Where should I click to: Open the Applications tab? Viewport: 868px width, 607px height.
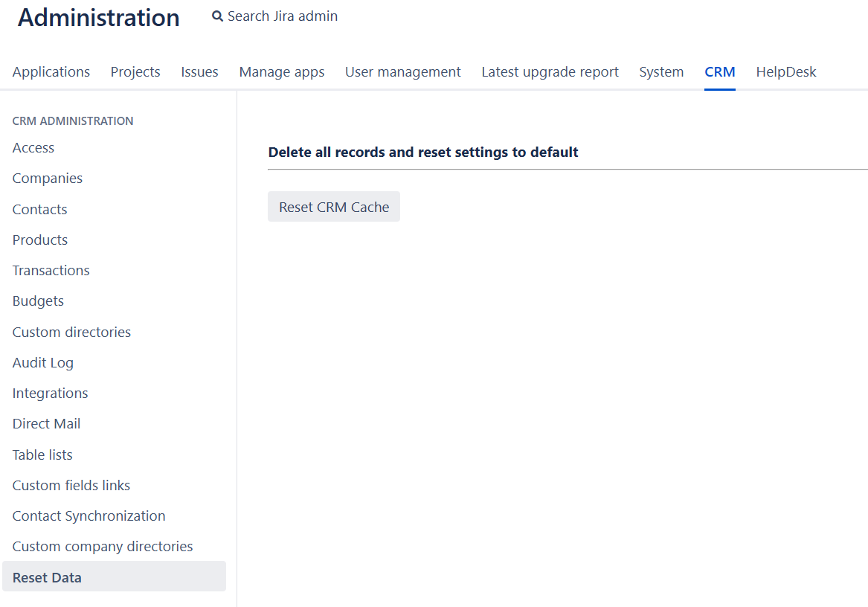51,72
